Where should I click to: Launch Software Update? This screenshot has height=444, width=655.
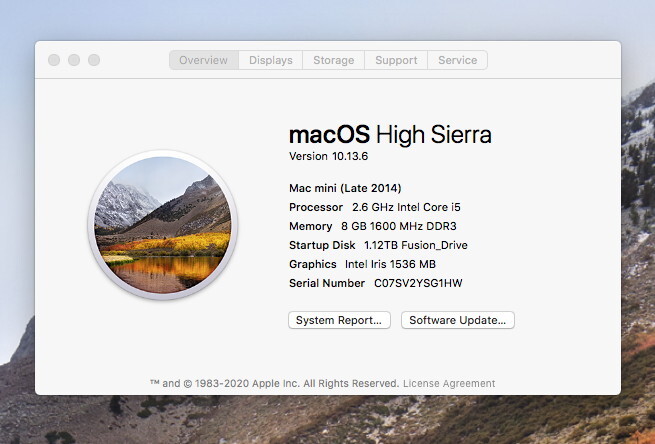(458, 320)
